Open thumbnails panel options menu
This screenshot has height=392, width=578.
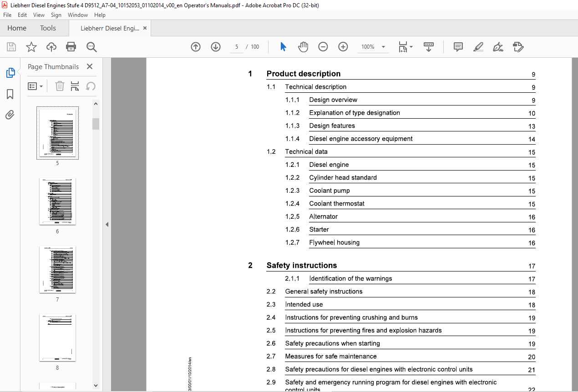[35, 86]
